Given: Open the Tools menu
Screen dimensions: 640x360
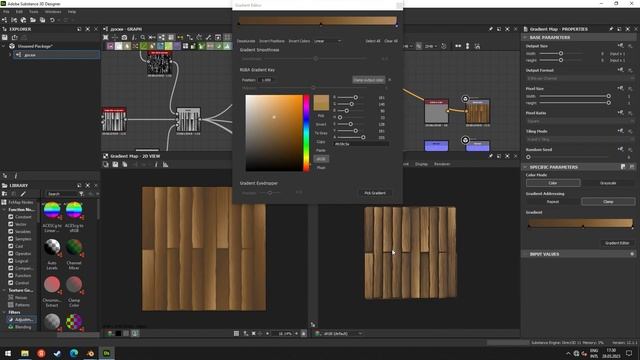Looking at the screenshot, I should click(x=33, y=12).
